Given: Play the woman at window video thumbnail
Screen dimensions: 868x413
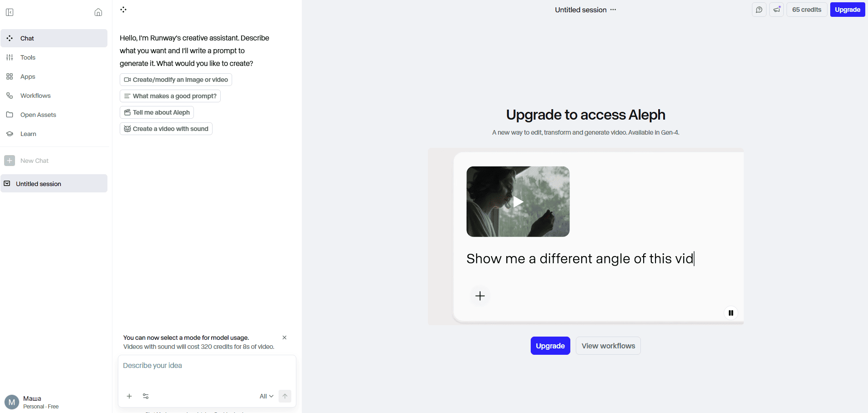Looking at the screenshot, I should [518, 201].
